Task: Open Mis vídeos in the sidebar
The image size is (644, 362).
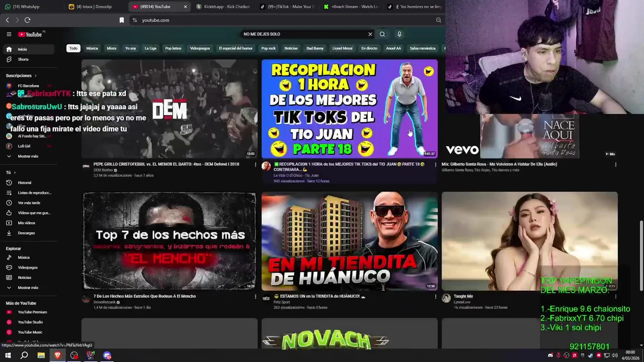Action: 28,223
